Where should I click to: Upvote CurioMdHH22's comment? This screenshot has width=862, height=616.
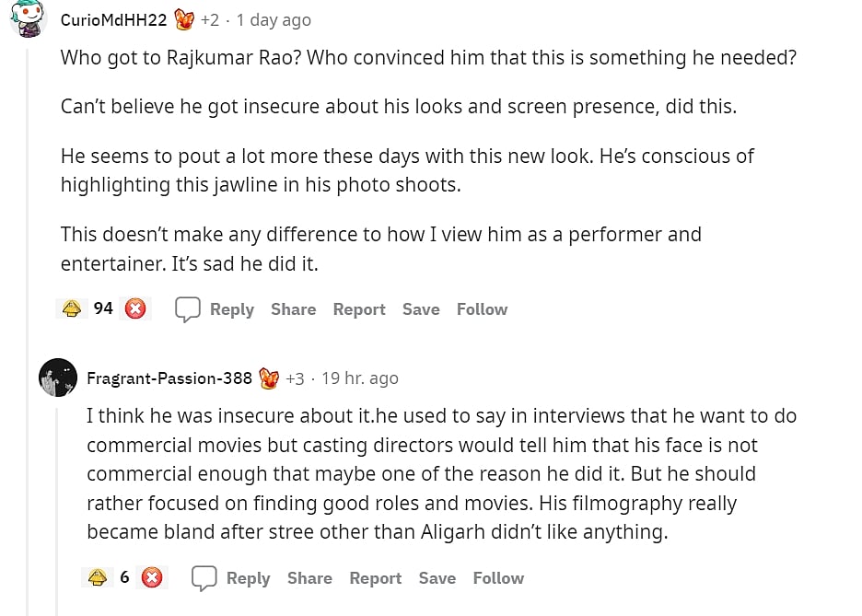pos(72,309)
